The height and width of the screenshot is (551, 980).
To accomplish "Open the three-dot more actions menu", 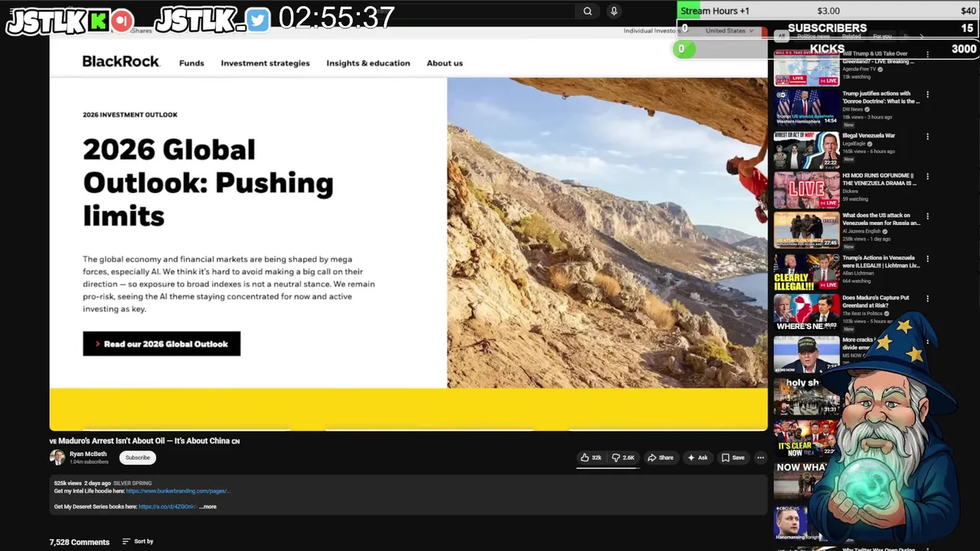I will click(x=760, y=458).
